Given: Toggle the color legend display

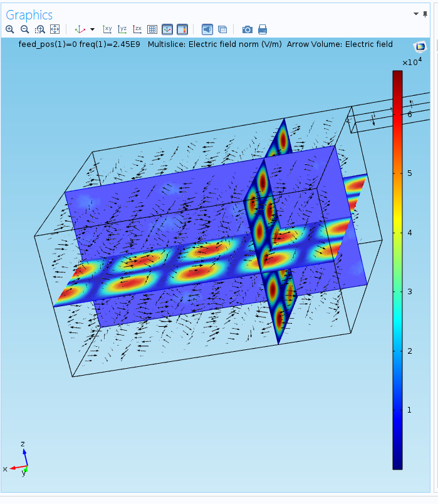Looking at the screenshot, I should point(182,29).
